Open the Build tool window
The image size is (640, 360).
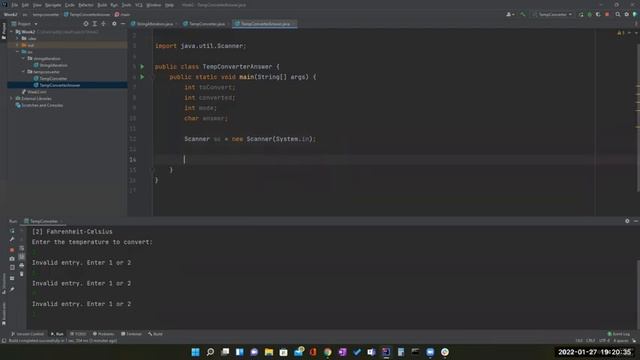tap(155, 334)
